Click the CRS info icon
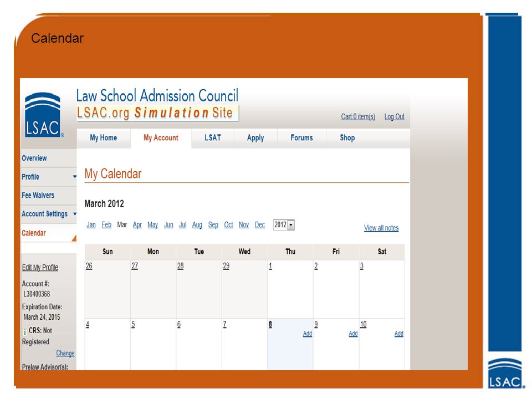The width and height of the screenshot is (532, 399). coord(24,331)
